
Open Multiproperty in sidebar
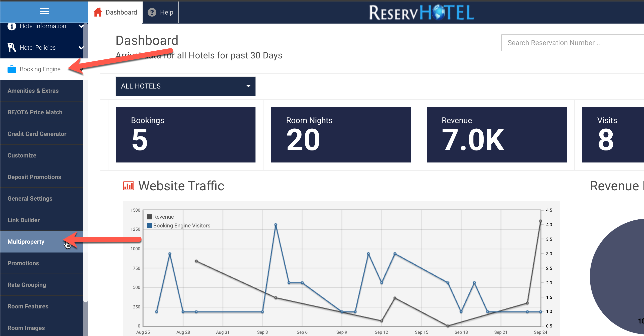pos(26,242)
